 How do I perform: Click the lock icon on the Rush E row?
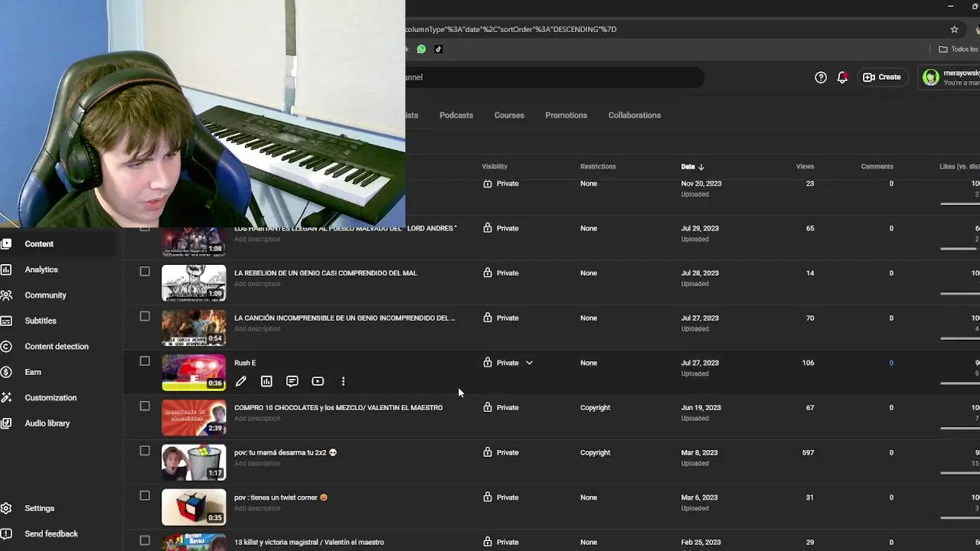coord(488,363)
